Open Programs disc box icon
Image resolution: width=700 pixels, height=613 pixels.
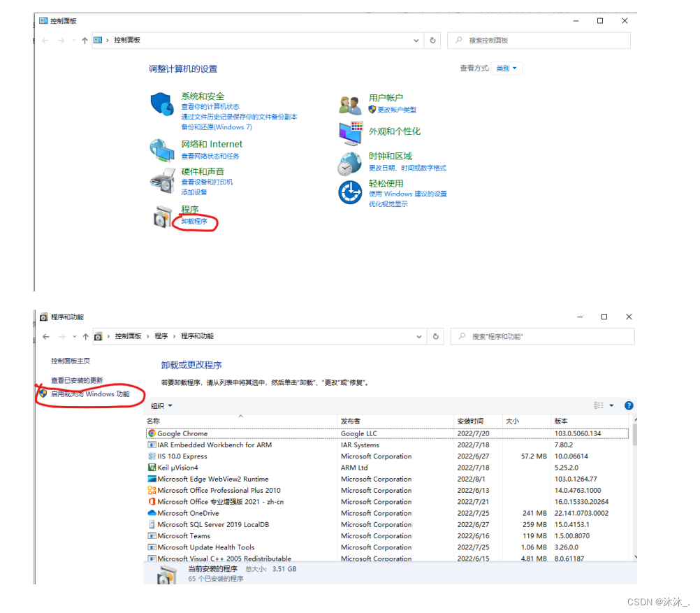click(x=163, y=217)
